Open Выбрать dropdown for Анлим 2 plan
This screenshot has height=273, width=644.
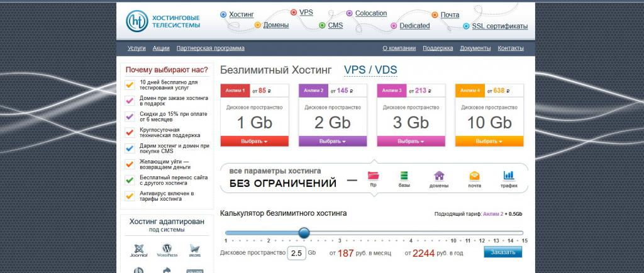point(333,142)
